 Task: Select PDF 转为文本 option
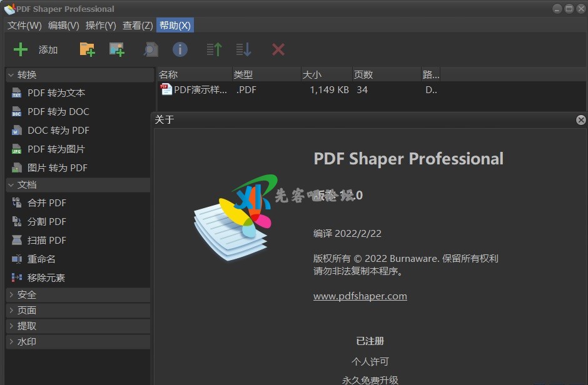pyautogui.click(x=56, y=93)
